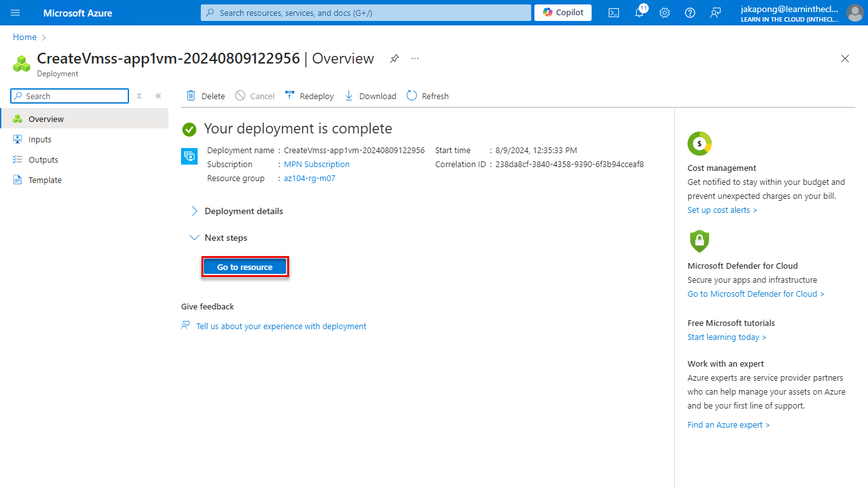Viewport: 868px width, 488px height.
Task: Open the user account avatar
Action: (x=855, y=13)
